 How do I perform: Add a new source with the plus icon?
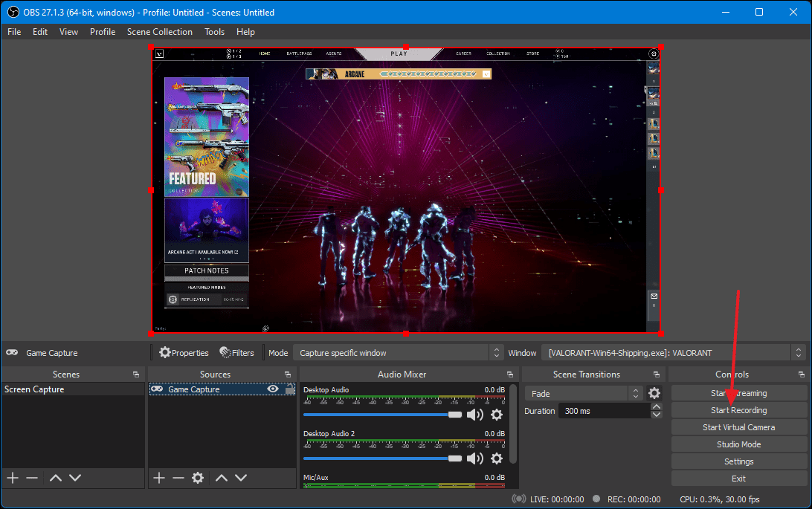click(x=159, y=478)
